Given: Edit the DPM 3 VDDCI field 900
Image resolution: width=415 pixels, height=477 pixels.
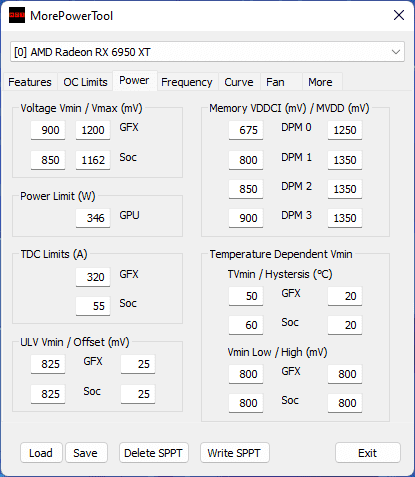Looking at the screenshot, I should coord(246,218).
